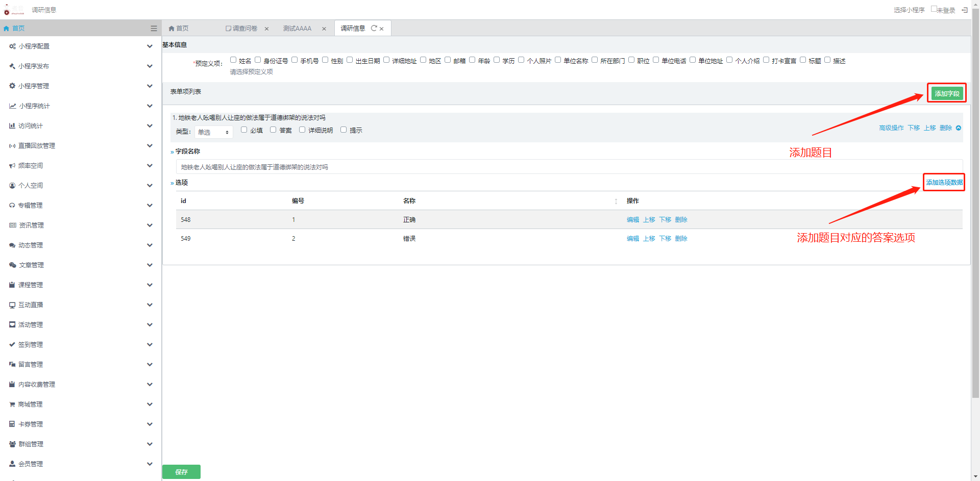
Task: Expand the 会员管理 menu chevron
Action: (150, 464)
